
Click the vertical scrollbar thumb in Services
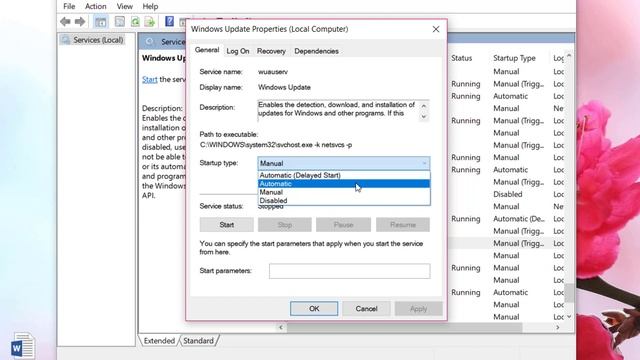569,292
